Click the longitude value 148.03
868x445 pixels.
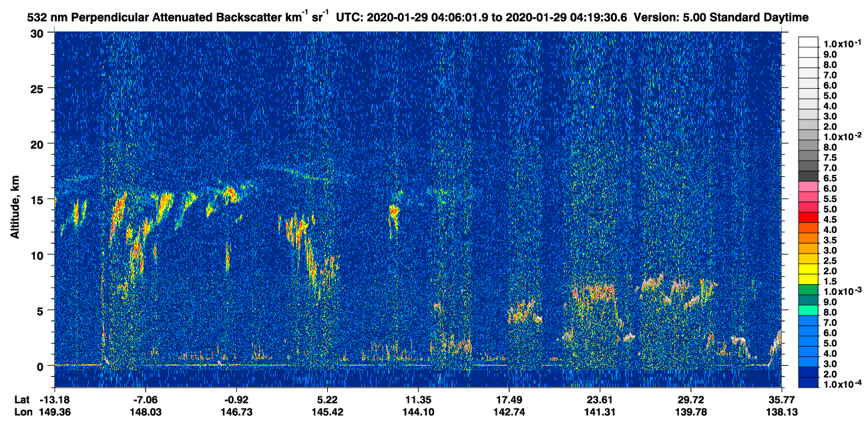coord(146,412)
